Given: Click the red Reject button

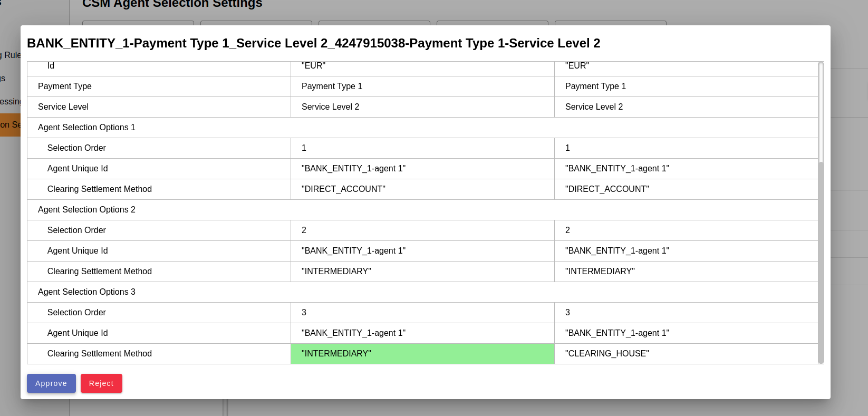Looking at the screenshot, I should click(101, 383).
